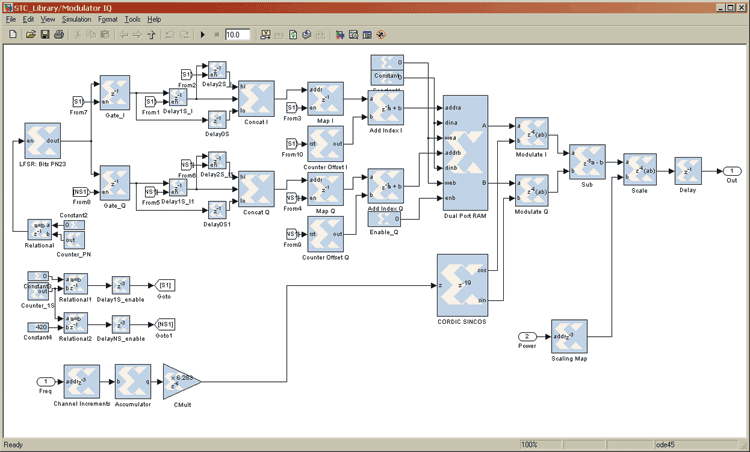Open the Tools menu
750x452 pixels.
(132, 19)
